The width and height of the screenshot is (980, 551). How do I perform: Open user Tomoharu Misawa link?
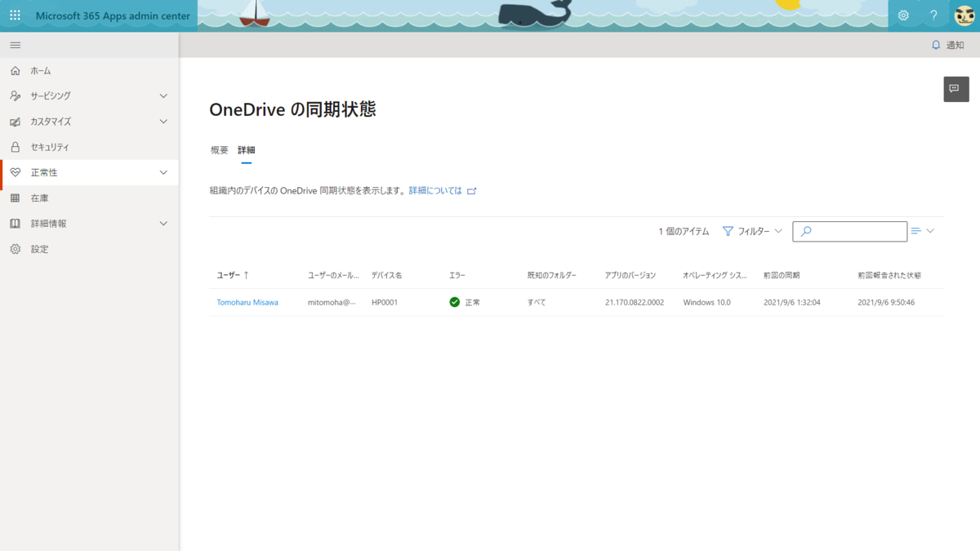coord(247,302)
